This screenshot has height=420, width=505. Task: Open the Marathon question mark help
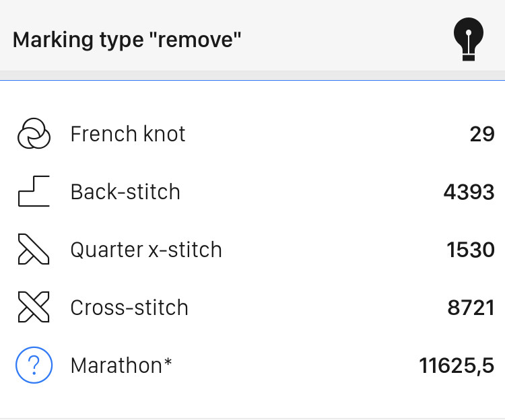(x=34, y=365)
